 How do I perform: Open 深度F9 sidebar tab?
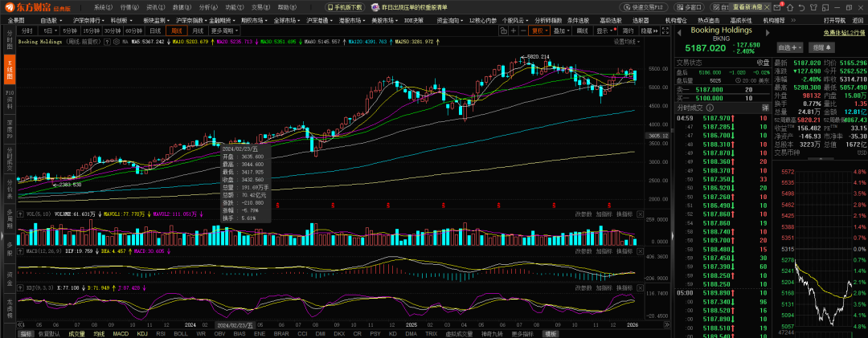click(10, 128)
